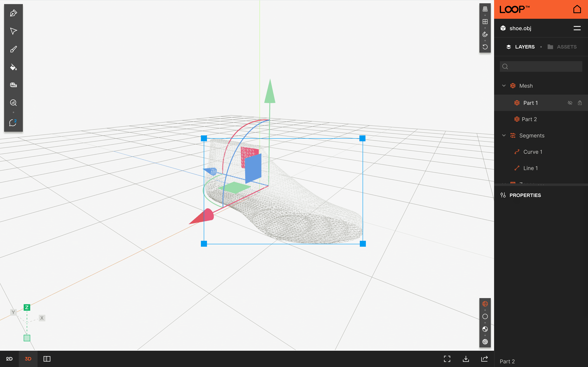The height and width of the screenshot is (367, 588).
Task: Switch to 2D view mode
Action: click(x=9, y=359)
